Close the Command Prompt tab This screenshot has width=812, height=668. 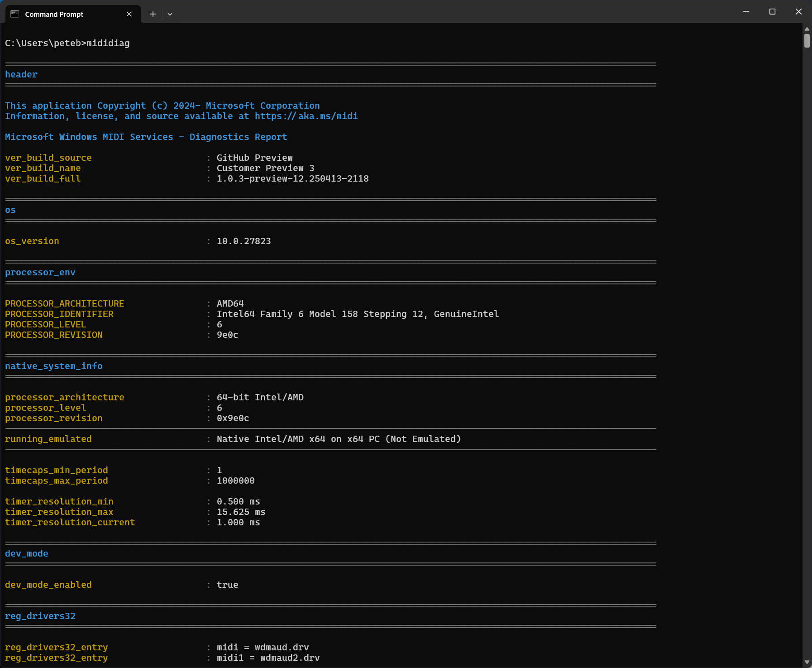129,14
